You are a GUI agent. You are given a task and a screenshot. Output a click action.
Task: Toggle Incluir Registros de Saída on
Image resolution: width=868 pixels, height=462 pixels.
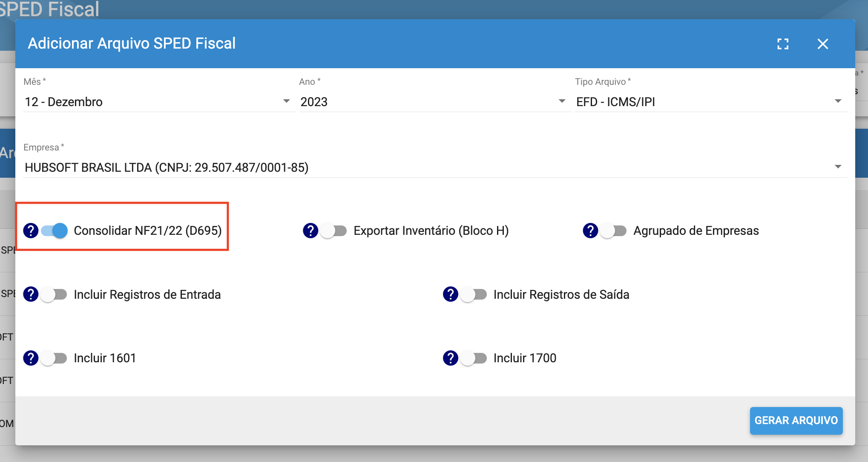(474, 294)
